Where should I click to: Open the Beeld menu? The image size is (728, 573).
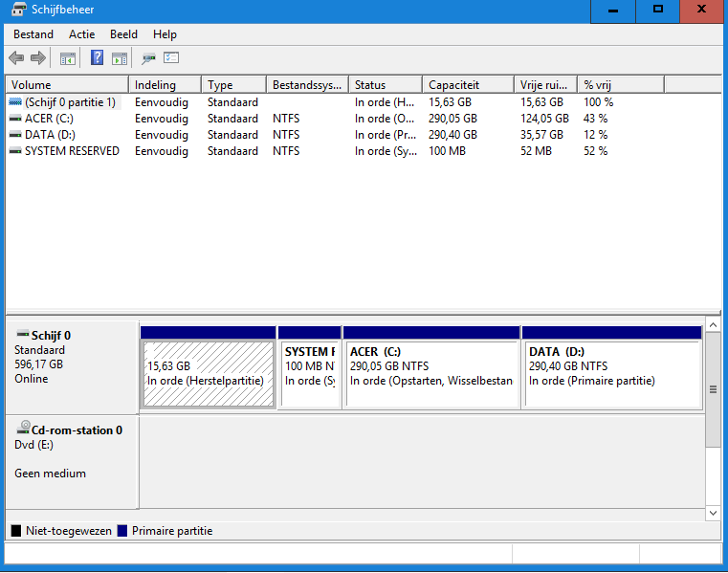point(123,34)
